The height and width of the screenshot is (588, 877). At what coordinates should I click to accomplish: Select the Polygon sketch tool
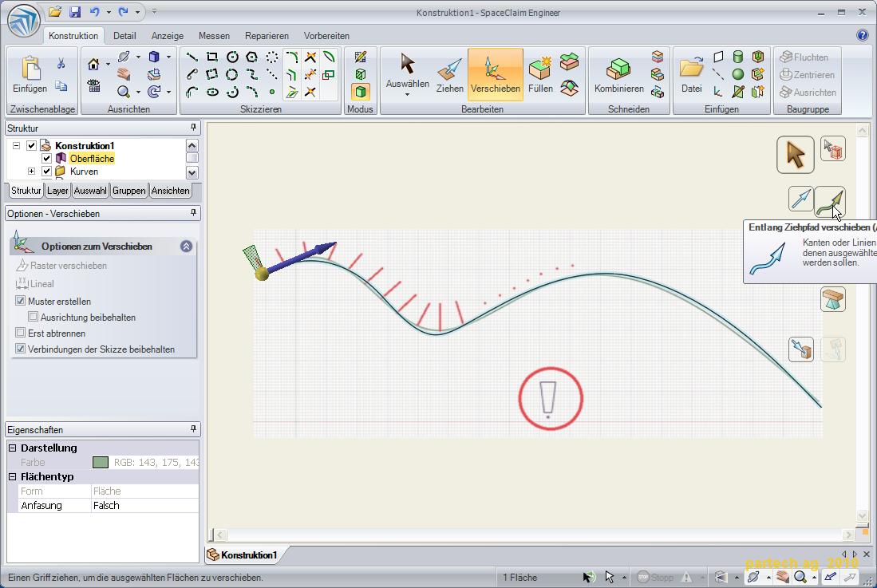252,57
